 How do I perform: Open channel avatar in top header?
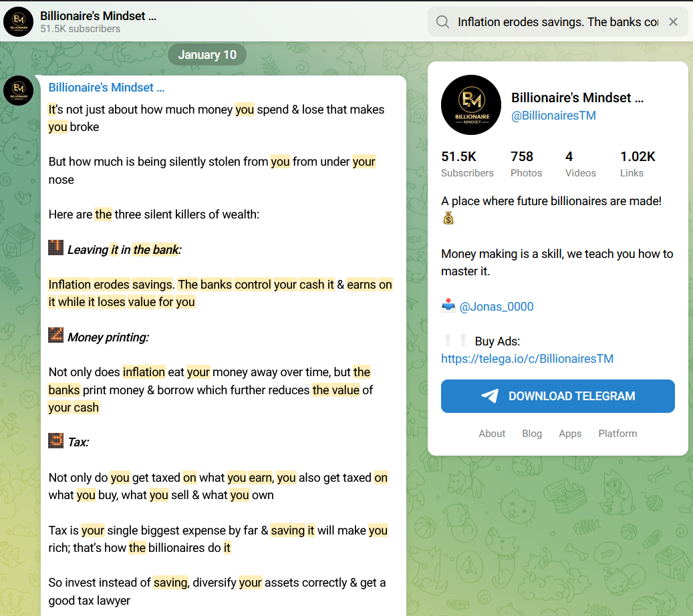pos(18,21)
